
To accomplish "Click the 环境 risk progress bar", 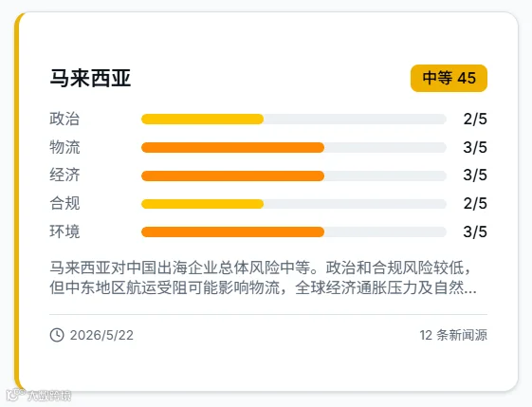I will coord(293,231).
